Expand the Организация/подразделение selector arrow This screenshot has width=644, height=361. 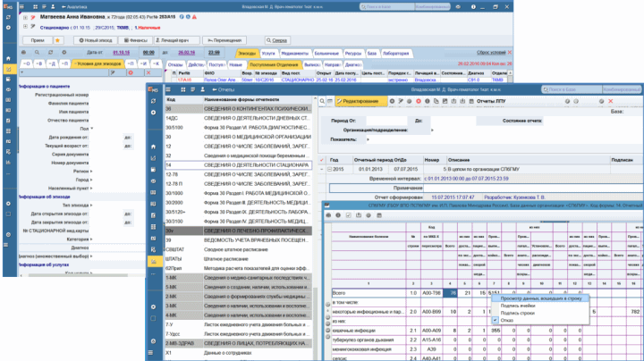pyautogui.click(x=432, y=130)
